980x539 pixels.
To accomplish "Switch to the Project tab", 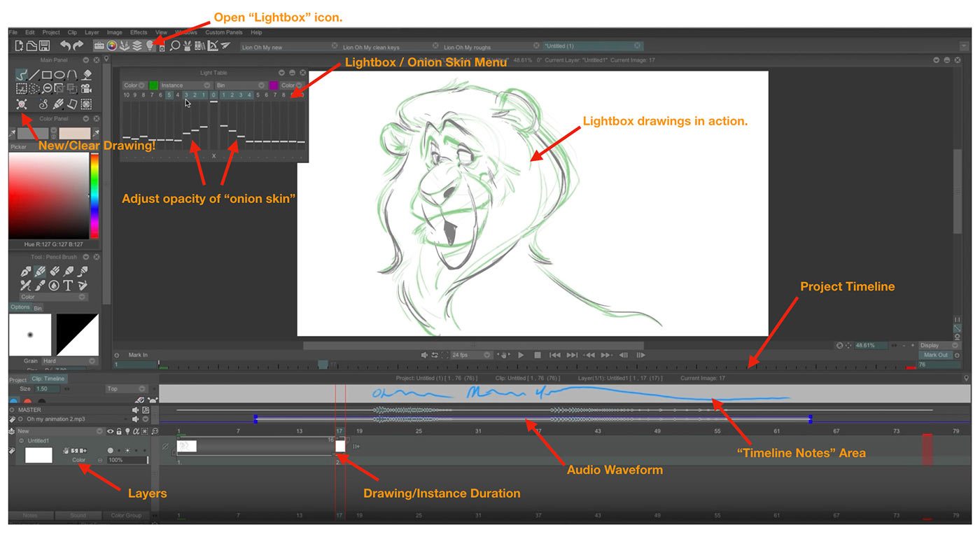I will [x=17, y=379].
